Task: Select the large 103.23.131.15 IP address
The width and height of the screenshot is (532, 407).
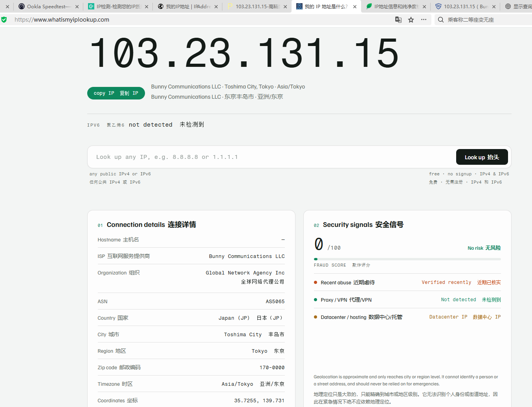Action: 244,53
